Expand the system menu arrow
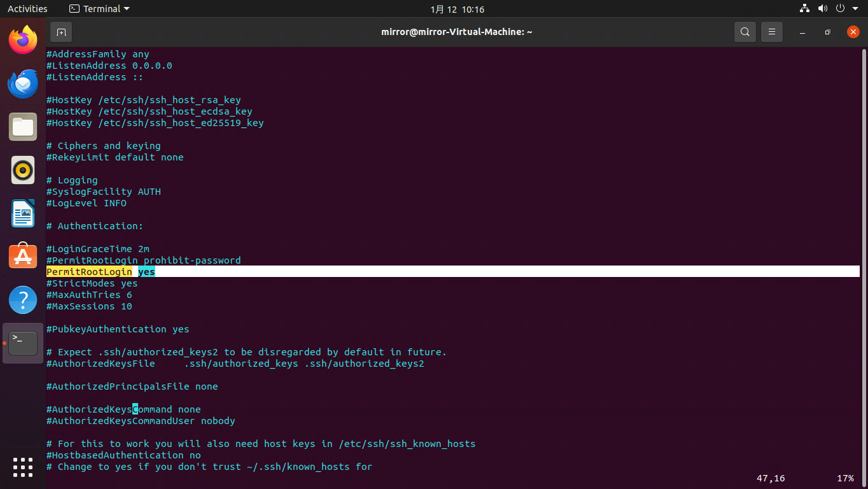This screenshot has width=868, height=489. click(855, 9)
